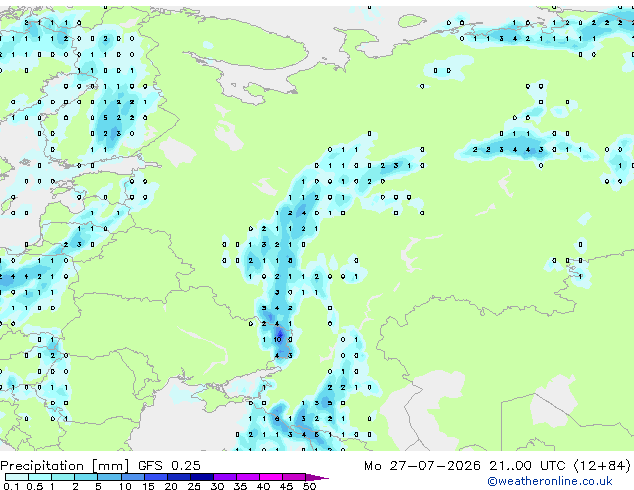
Task: Click the 1–2 mm legend swatch
Action: [63, 477]
